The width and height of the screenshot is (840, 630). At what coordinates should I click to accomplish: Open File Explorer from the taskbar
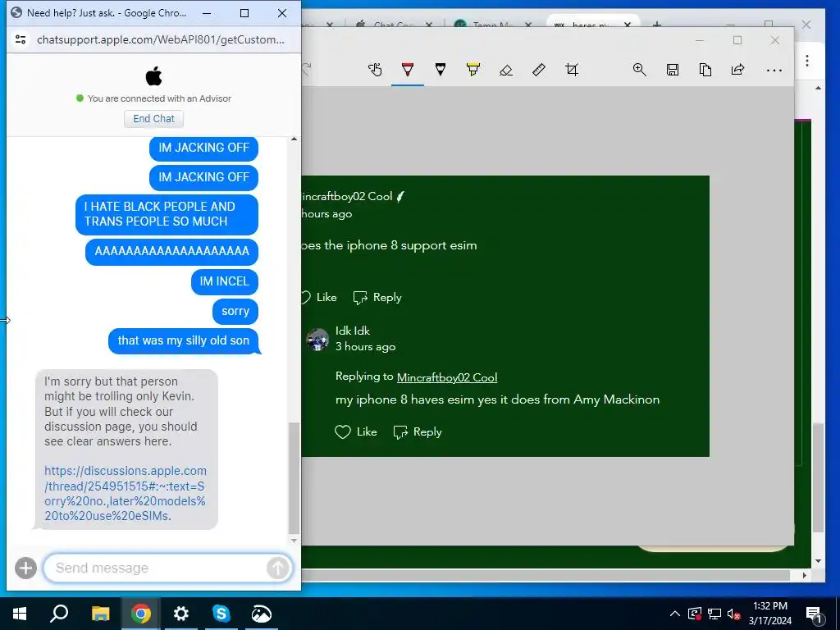pyautogui.click(x=100, y=614)
